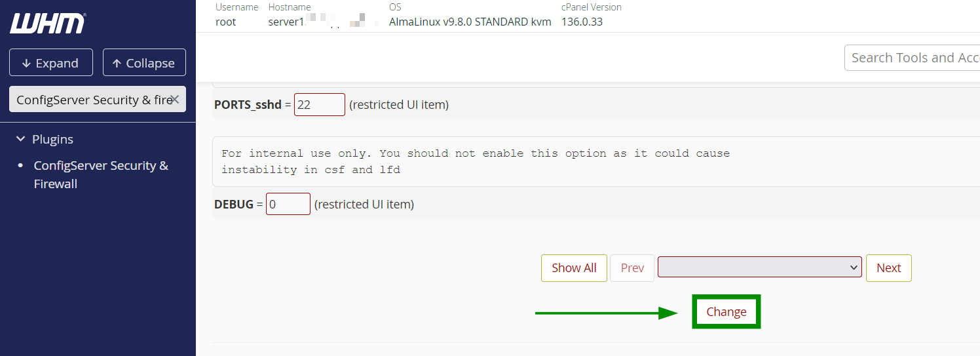Click the up arrow icon on Collapse
Viewport: 980px width, 356px height.
117,63
